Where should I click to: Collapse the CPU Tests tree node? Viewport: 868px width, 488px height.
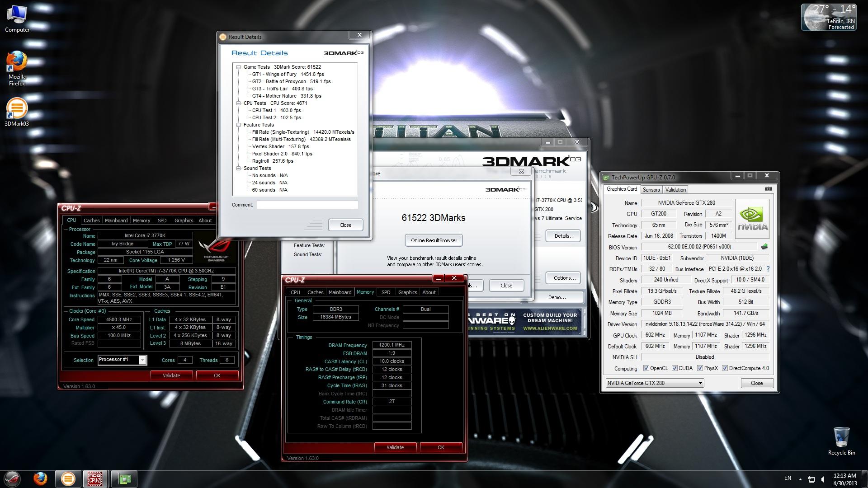(x=239, y=103)
